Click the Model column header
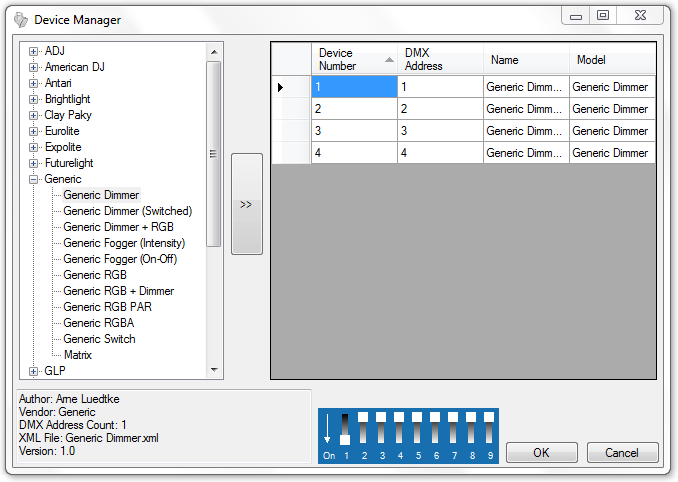 pos(612,60)
